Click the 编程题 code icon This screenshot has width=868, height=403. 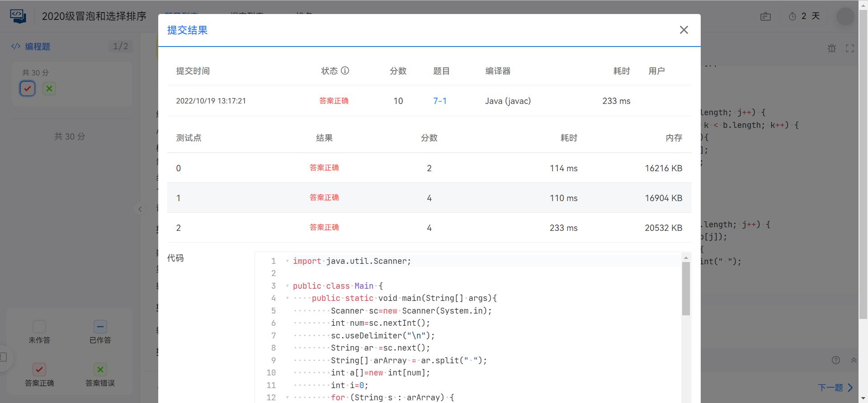(16, 46)
